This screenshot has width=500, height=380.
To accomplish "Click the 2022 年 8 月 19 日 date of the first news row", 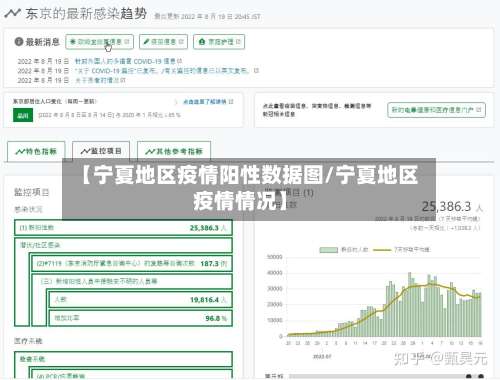I will (43, 61).
